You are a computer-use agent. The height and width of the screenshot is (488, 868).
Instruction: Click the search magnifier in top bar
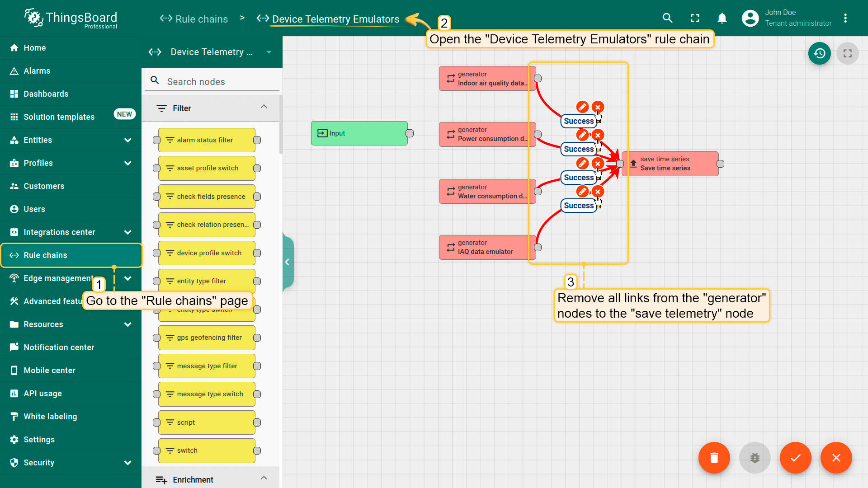(x=667, y=18)
